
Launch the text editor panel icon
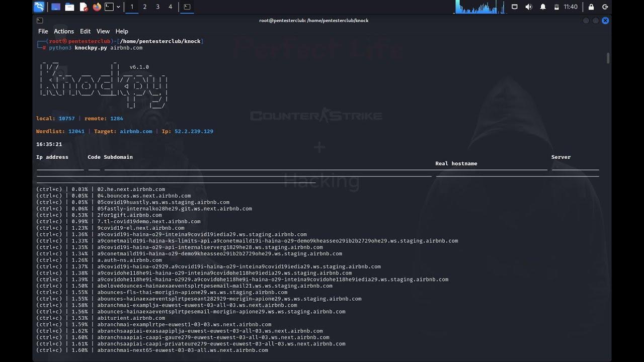(84, 7)
